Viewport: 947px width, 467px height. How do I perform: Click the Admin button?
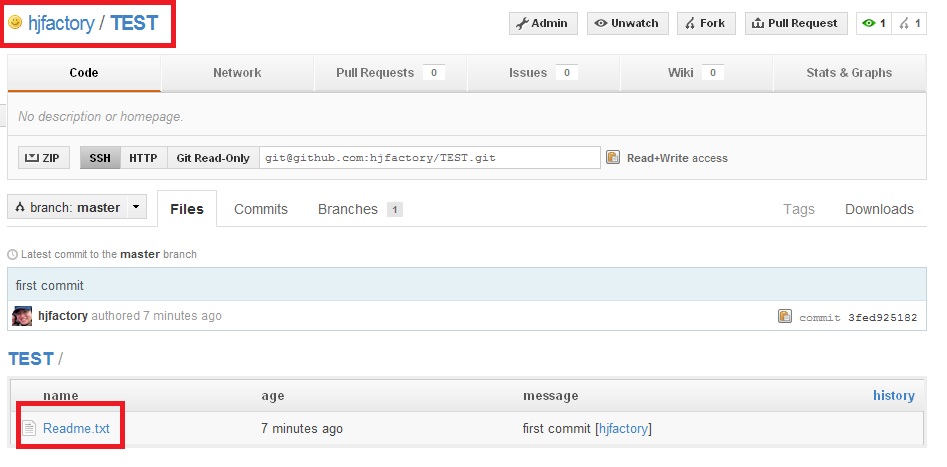click(x=543, y=24)
